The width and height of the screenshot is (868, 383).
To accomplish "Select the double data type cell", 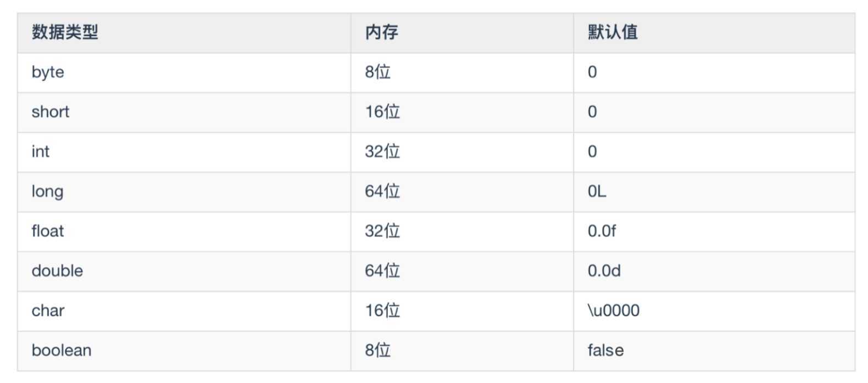I will (57, 271).
